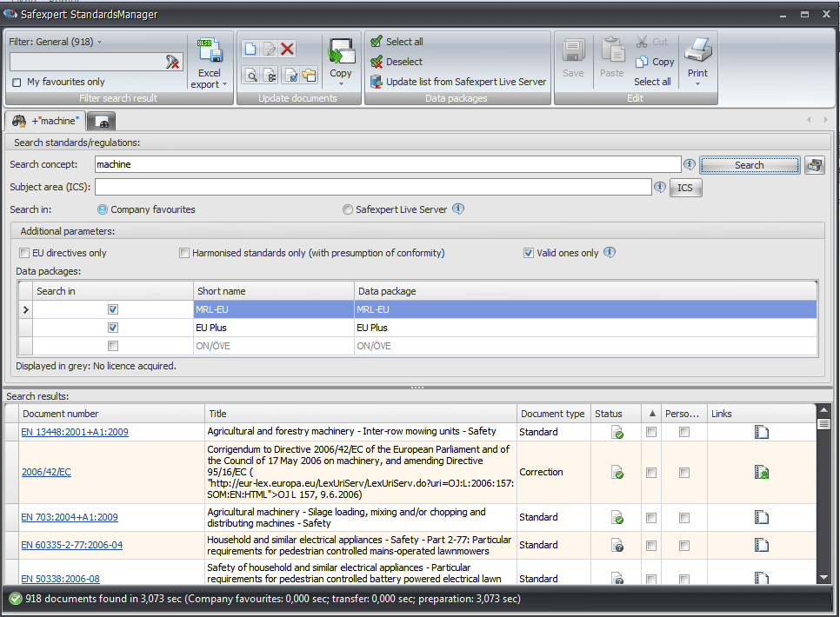Uncheck the Valid ones only checkbox
This screenshot has width=840, height=617.
(529, 253)
